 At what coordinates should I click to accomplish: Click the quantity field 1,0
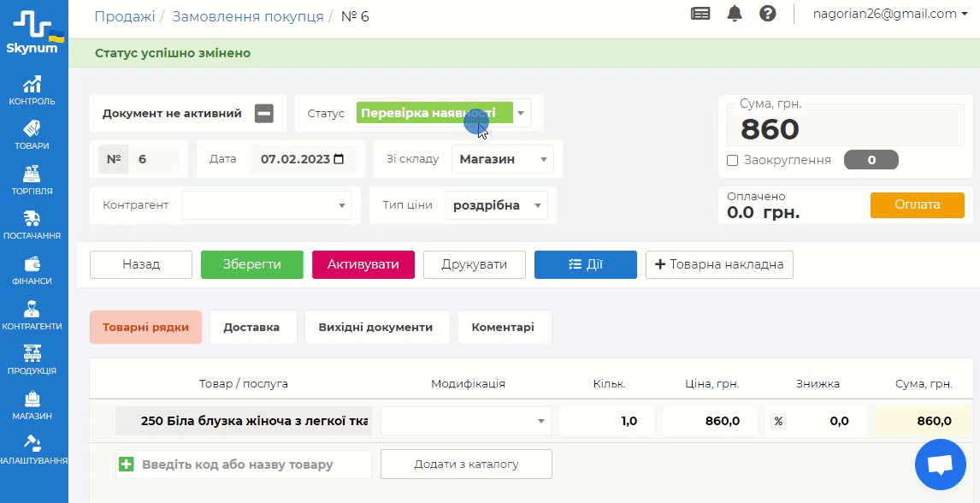click(607, 421)
